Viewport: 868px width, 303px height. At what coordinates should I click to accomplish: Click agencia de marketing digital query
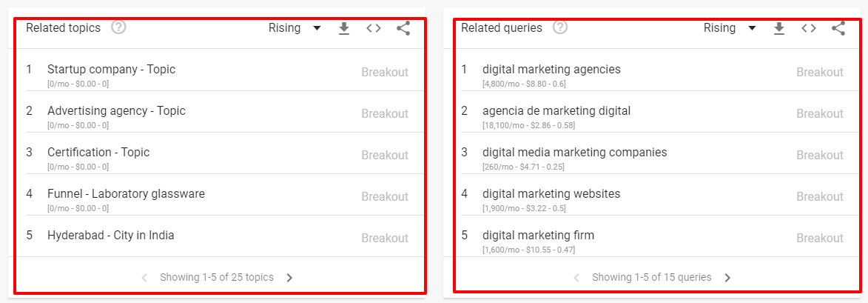click(556, 110)
